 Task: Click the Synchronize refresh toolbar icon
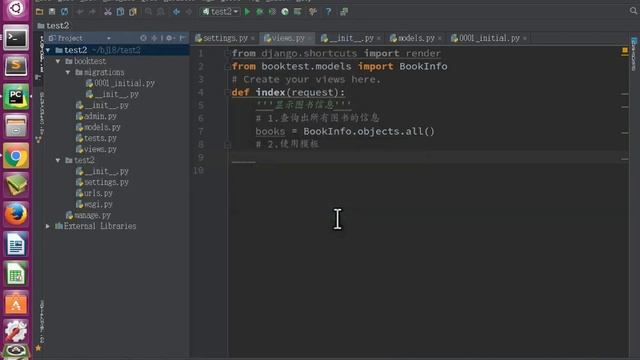click(64, 12)
